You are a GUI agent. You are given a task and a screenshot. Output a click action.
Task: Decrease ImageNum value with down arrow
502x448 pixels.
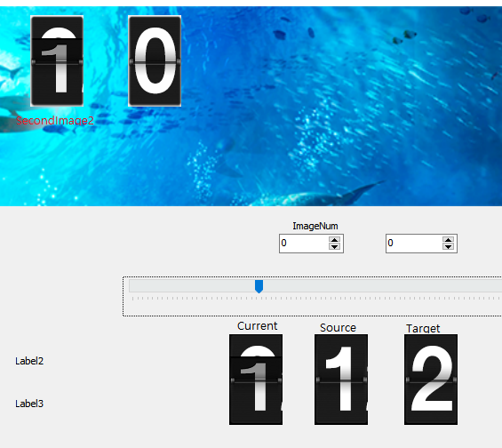335,246
